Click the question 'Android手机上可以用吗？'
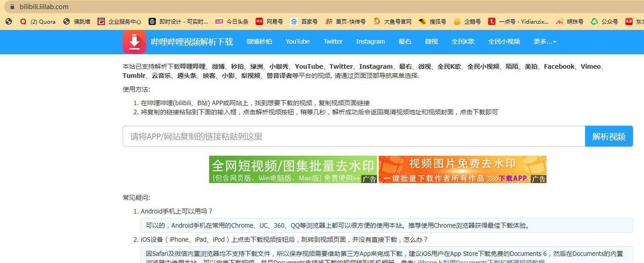The width and height of the screenshot is (644, 263). pyautogui.click(x=177, y=211)
